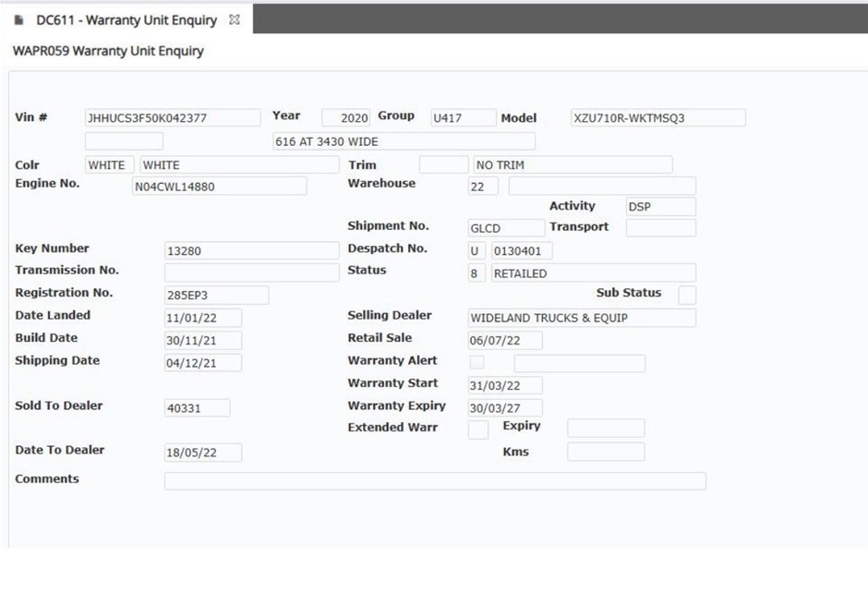Click the Group field containing U417
The image size is (868, 593).
point(462,118)
